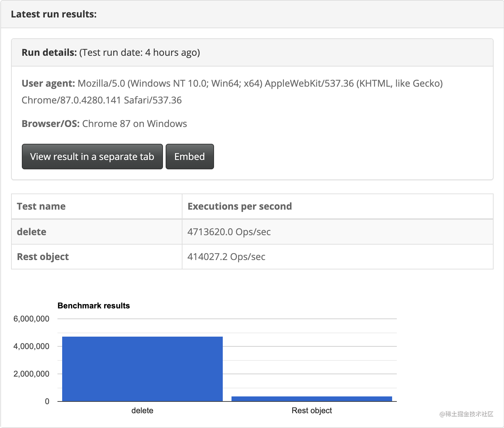This screenshot has width=504, height=428.
Task: Click the 'User agent:' label
Action: [48, 83]
